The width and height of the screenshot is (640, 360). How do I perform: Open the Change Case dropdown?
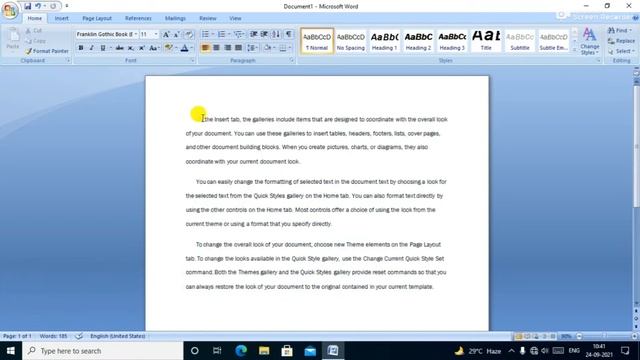click(x=154, y=48)
